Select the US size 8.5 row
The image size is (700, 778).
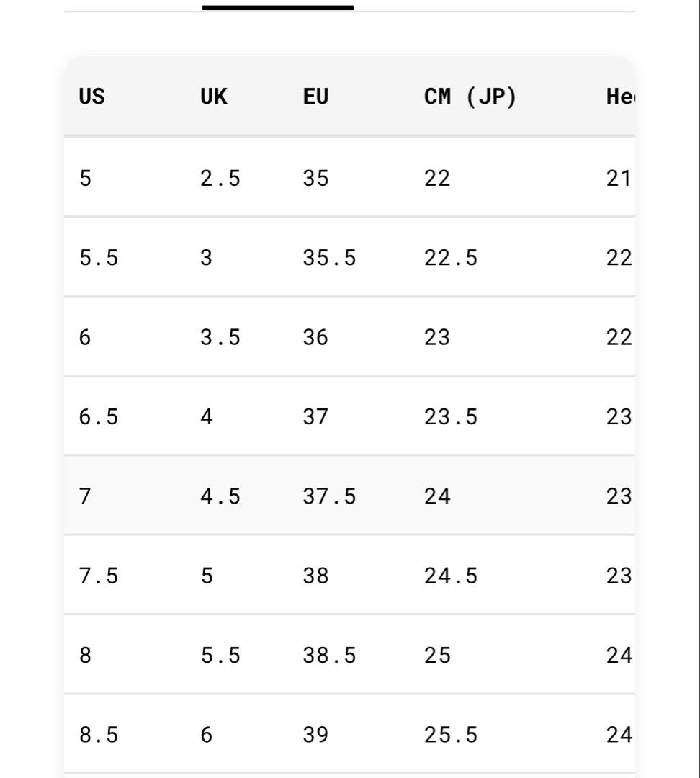click(x=350, y=734)
